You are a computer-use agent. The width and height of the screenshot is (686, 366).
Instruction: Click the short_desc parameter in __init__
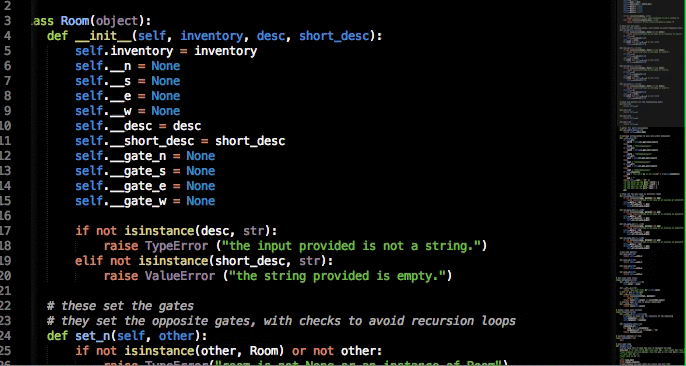[334, 36]
